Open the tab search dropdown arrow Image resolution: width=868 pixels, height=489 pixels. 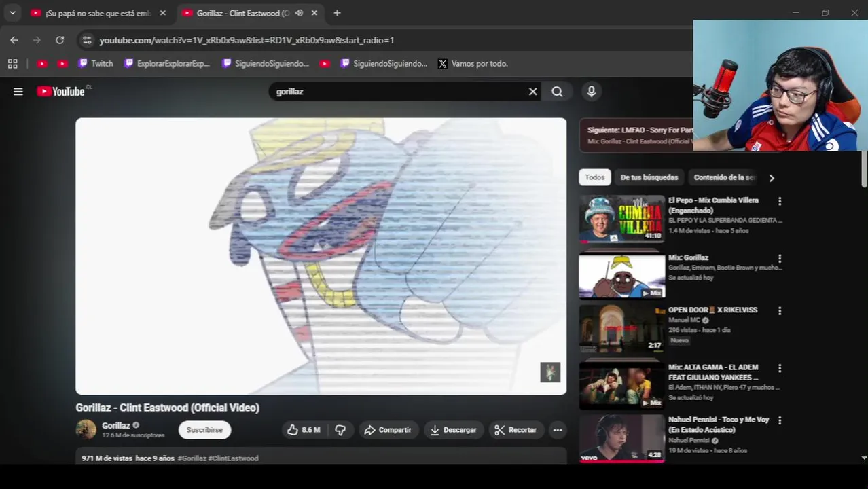(12, 13)
